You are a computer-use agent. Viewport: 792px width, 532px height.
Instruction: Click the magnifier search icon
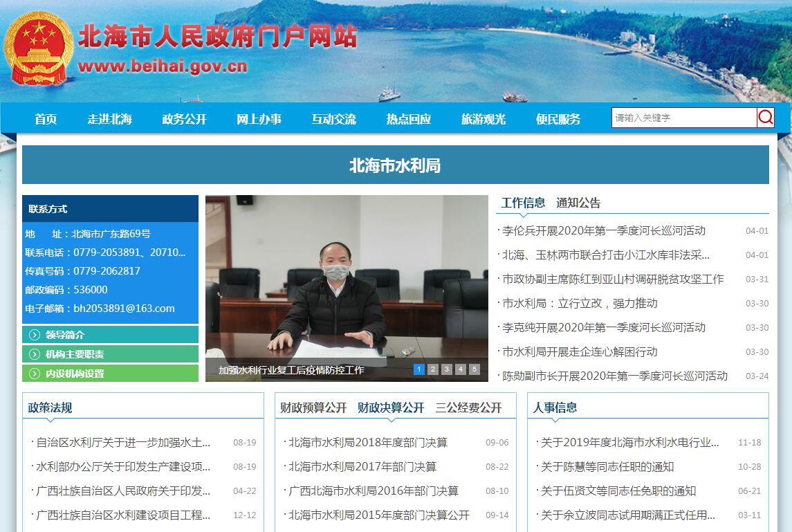765,118
